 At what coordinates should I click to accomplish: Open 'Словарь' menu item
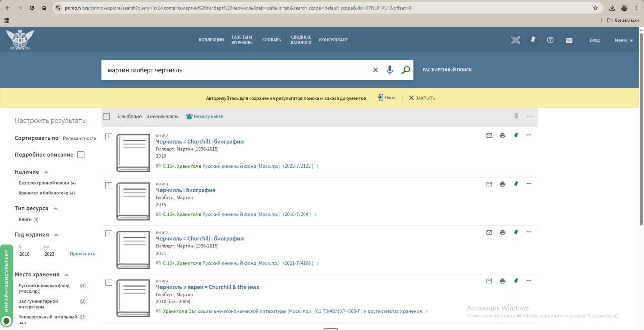(x=272, y=40)
